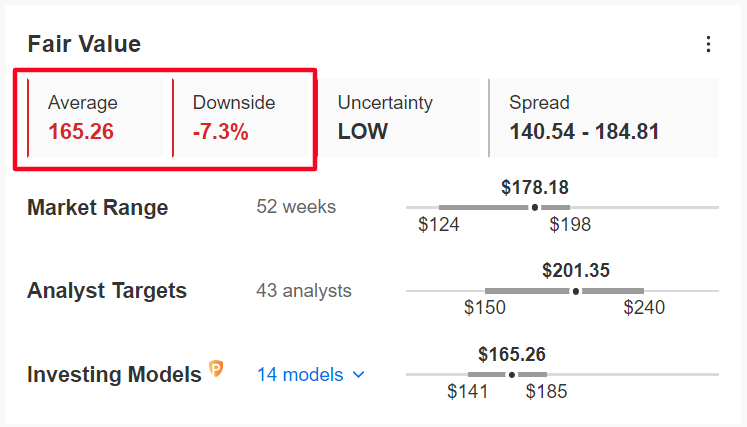Click the $240 analyst high target
The image size is (747, 427).
(644, 307)
